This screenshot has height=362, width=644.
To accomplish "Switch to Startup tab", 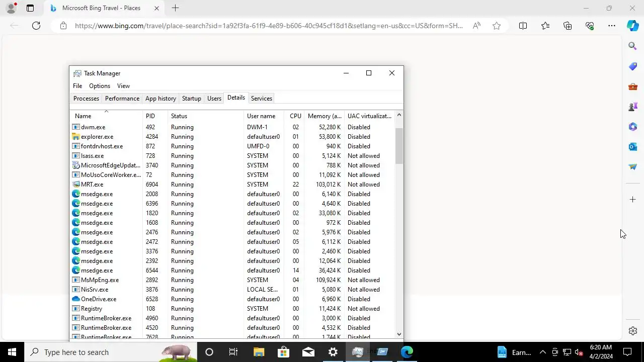I will click(191, 99).
